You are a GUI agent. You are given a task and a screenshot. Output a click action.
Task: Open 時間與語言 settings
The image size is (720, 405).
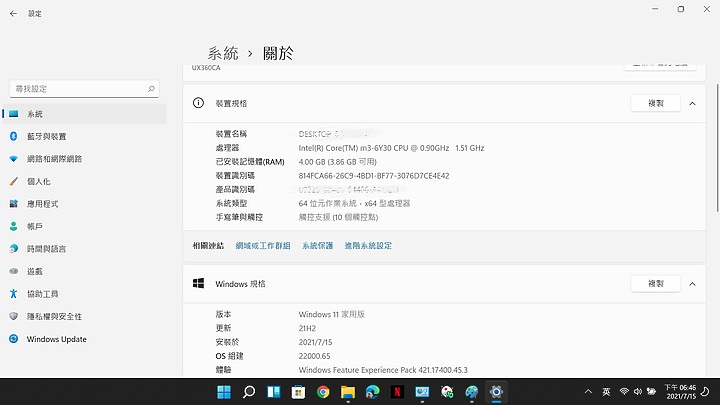tap(84, 249)
